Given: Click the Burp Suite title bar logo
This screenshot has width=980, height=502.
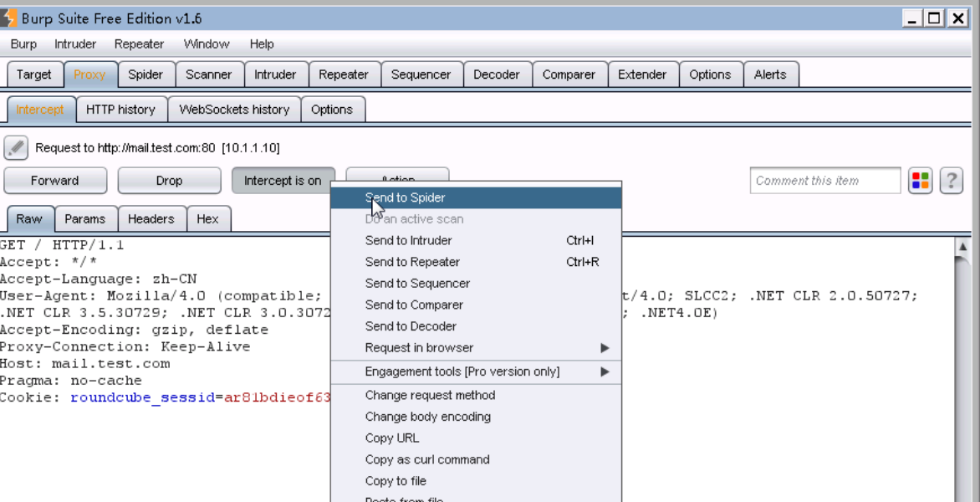Looking at the screenshot, I should click(x=8, y=18).
